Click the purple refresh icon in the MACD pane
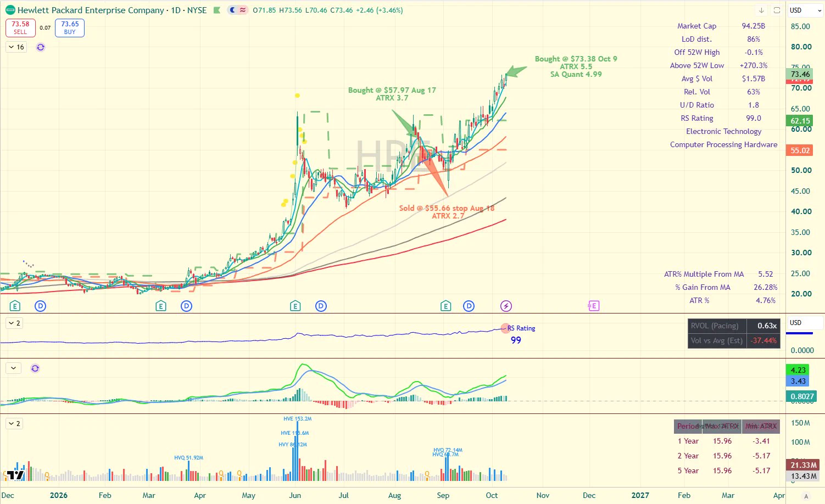This screenshot has width=825, height=504. (x=35, y=368)
